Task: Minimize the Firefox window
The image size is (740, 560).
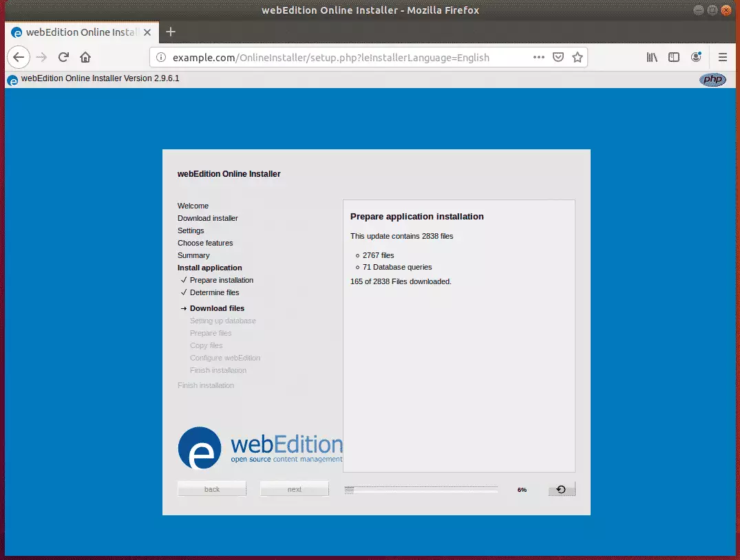Action: [699, 10]
